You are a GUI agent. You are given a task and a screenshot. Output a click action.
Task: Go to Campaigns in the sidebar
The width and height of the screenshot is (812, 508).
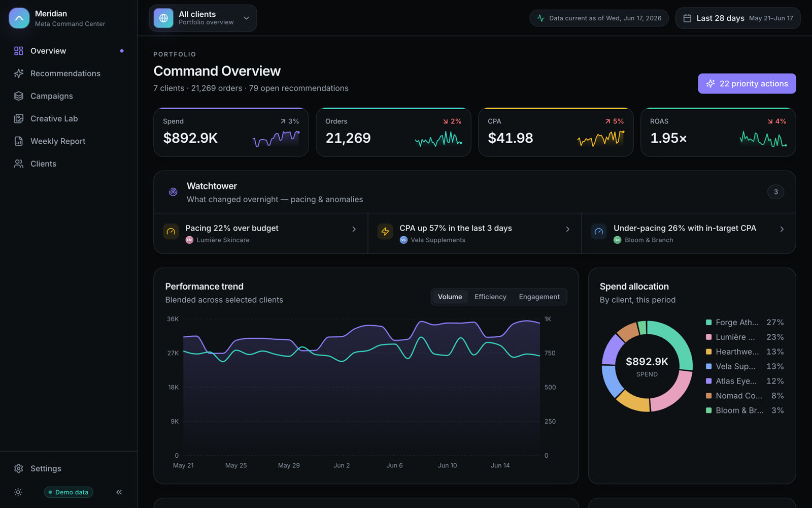coord(69,96)
